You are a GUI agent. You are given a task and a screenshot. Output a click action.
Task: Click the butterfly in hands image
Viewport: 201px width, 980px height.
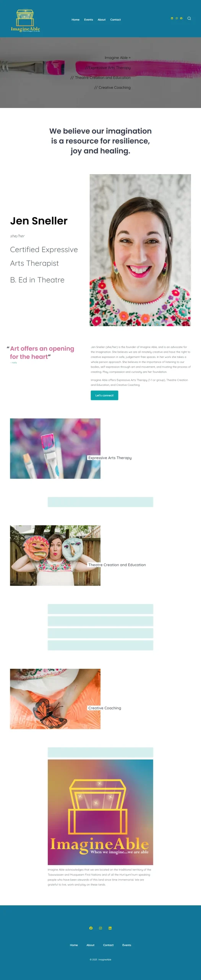click(55, 699)
